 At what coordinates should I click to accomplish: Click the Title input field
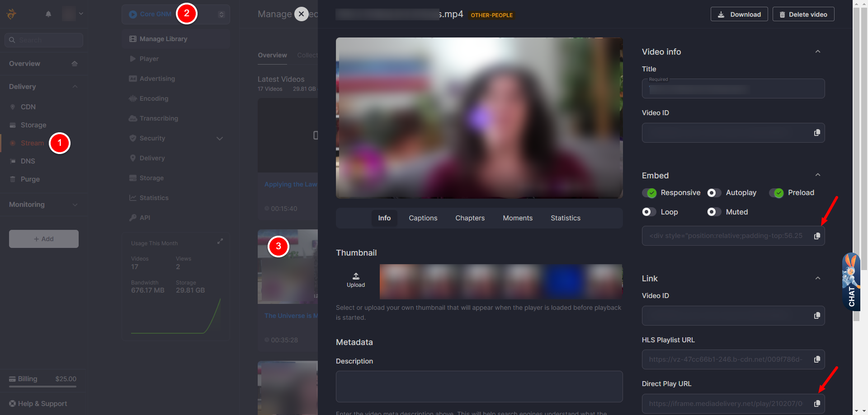pos(733,89)
